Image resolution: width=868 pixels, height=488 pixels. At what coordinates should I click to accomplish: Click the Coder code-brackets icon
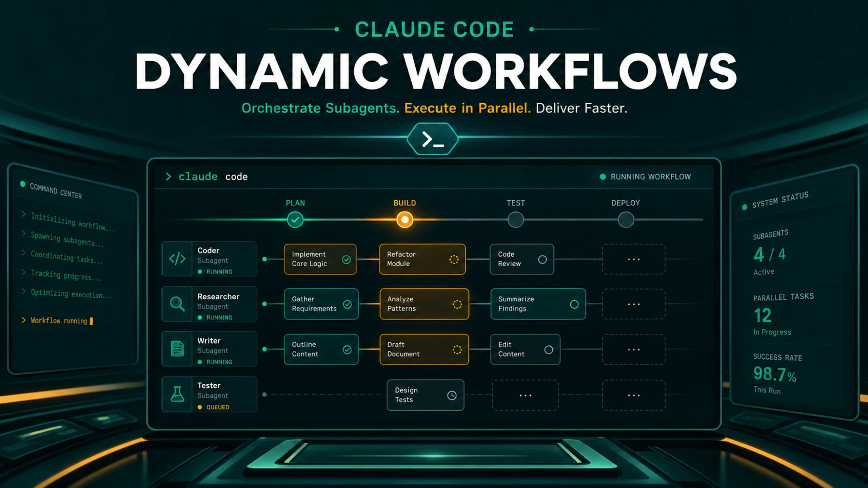[x=177, y=259]
